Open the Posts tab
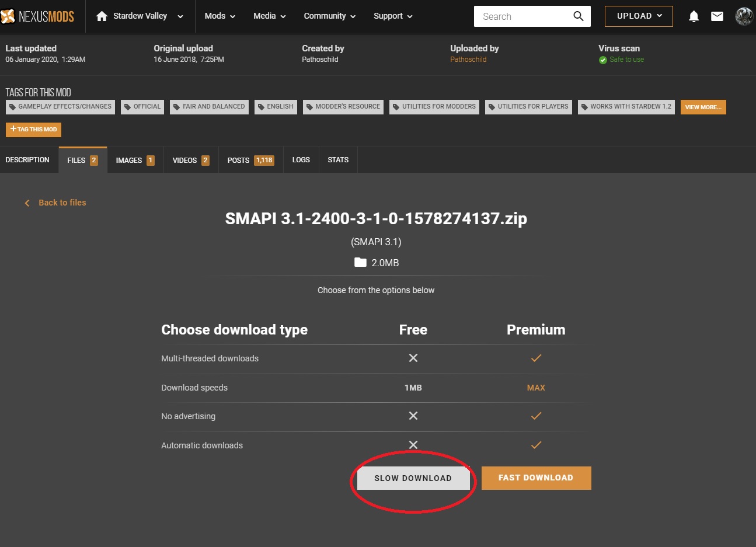This screenshot has width=756, height=547. coord(250,160)
